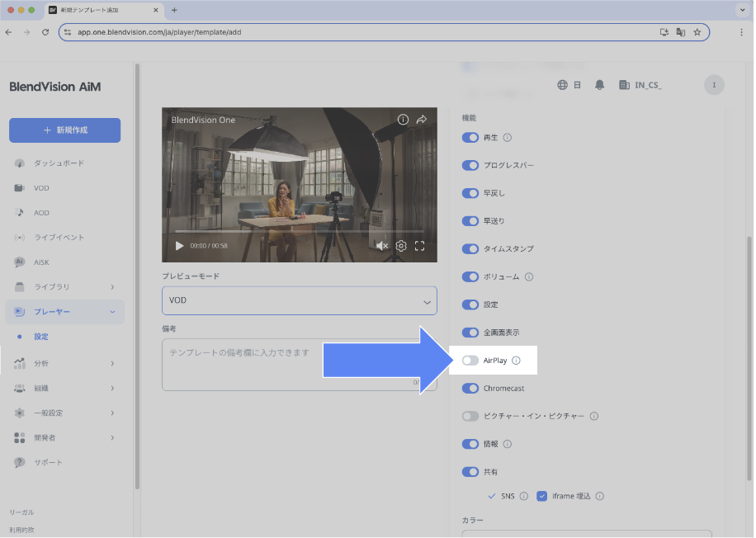Screen dimensions: 756x538
Task: Toggle the ボリューム switch
Action: [470, 276]
